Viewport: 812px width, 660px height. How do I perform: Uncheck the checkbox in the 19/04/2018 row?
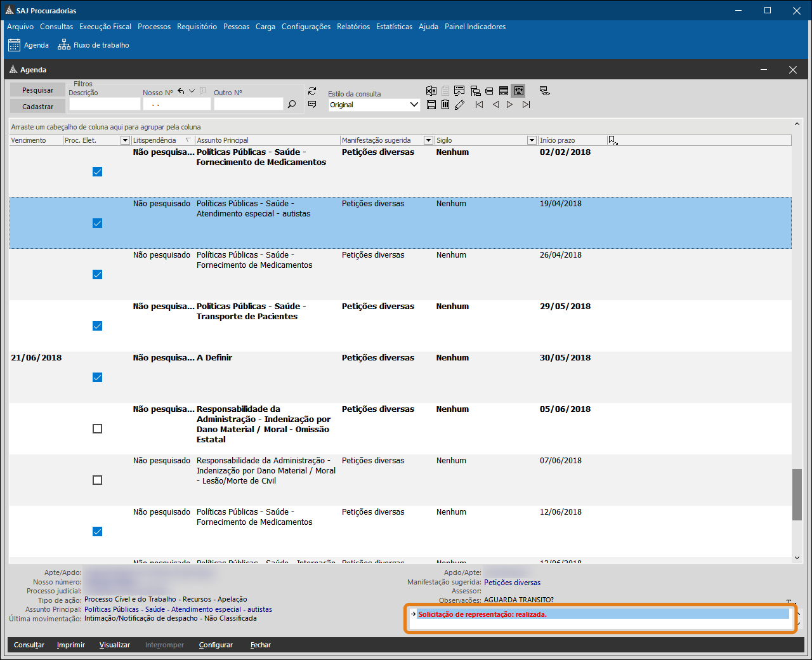(97, 223)
